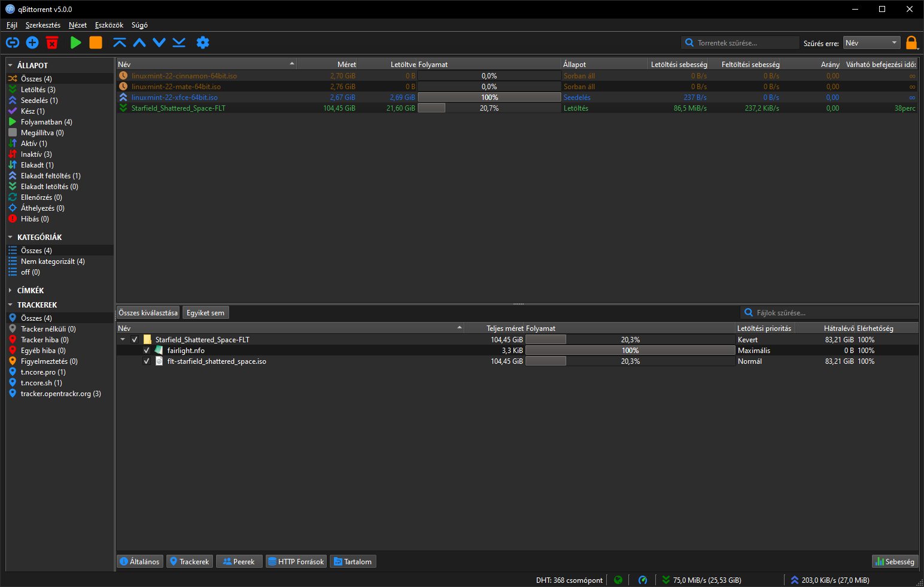Move torrent up in queue icon
This screenshot has width=924, height=587.
139,42
